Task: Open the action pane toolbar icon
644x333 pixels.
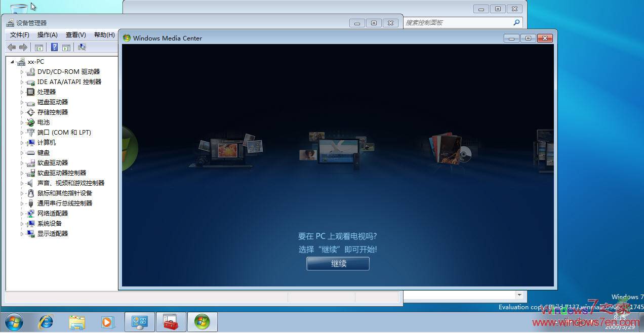Action: tap(66, 47)
